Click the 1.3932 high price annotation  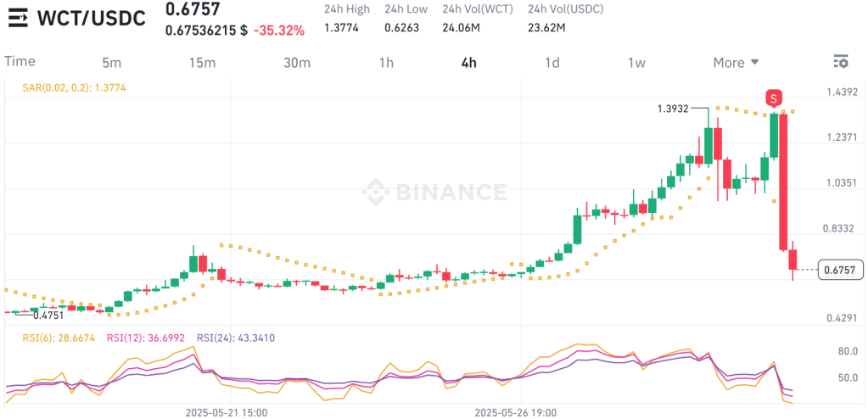pos(673,109)
